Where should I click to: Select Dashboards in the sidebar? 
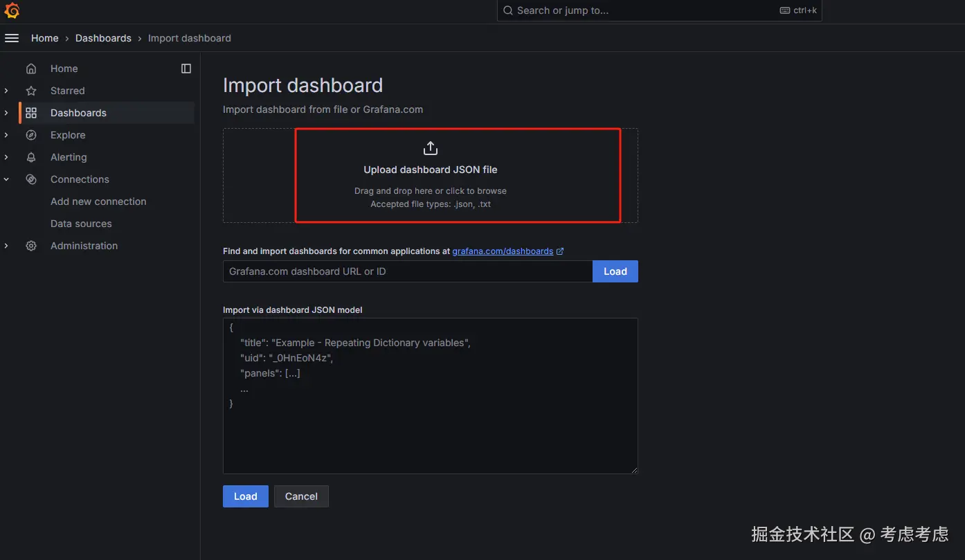pyautogui.click(x=78, y=113)
